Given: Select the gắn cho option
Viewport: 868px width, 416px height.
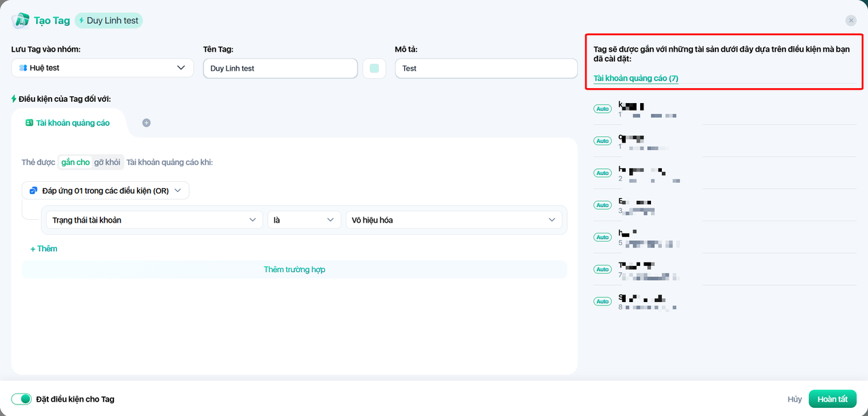Looking at the screenshot, I should pos(75,162).
